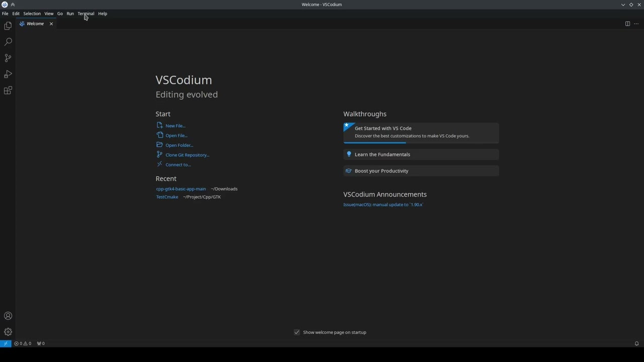Open Run and Debug view

8,74
